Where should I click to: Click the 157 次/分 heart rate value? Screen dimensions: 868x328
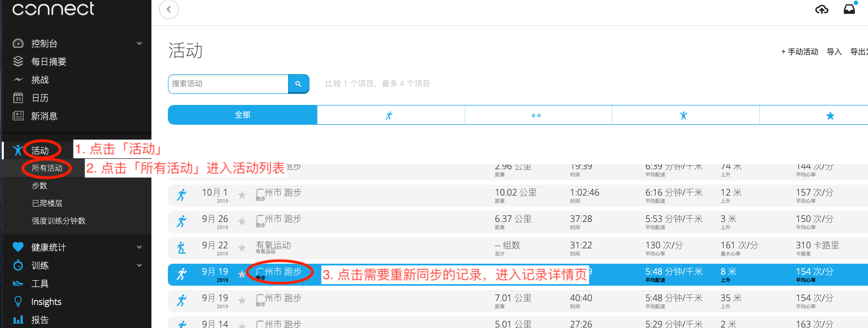pyautogui.click(x=815, y=193)
